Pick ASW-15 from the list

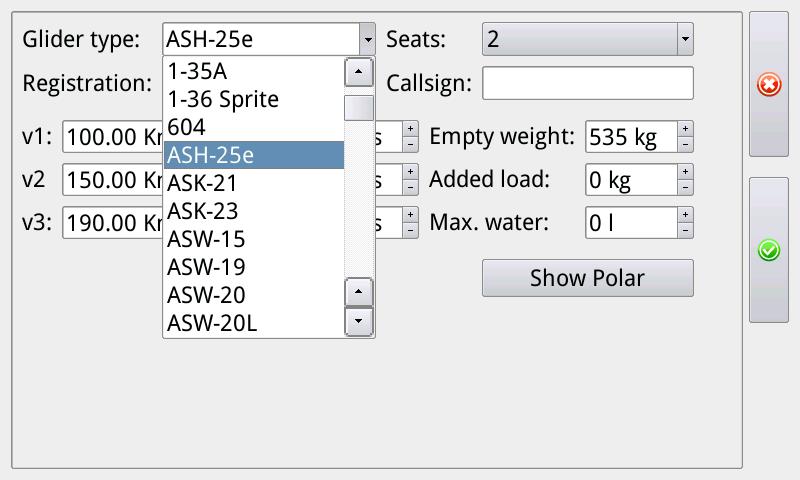pyautogui.click(x=254, y=239)
